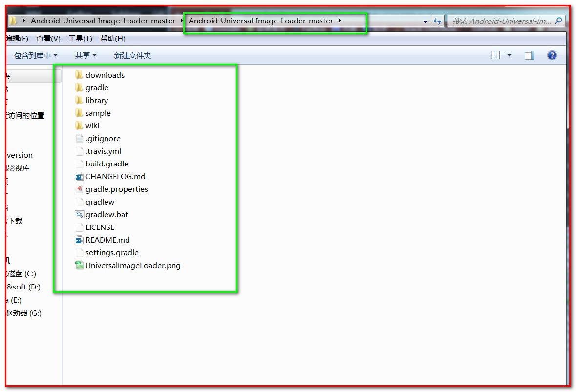Click the build.gradle file icon
Screen dimensions: 576x392
click(x=79, y=164)
